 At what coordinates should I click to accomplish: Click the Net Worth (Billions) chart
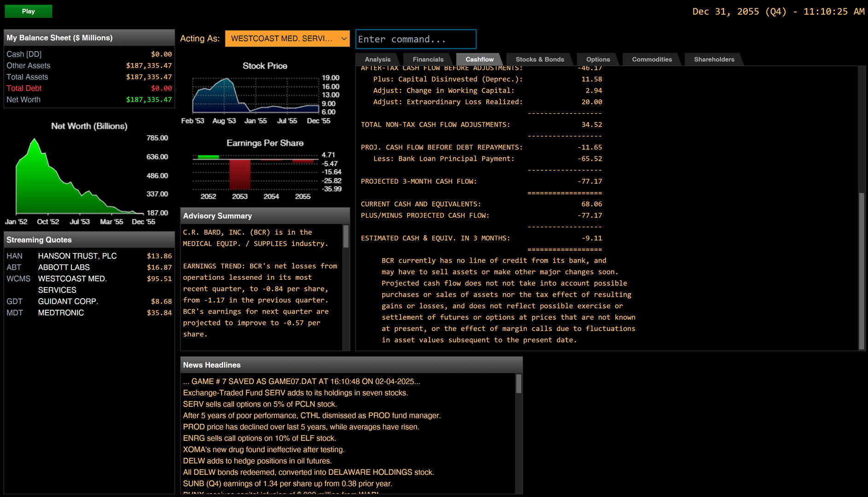click(87, 174)
